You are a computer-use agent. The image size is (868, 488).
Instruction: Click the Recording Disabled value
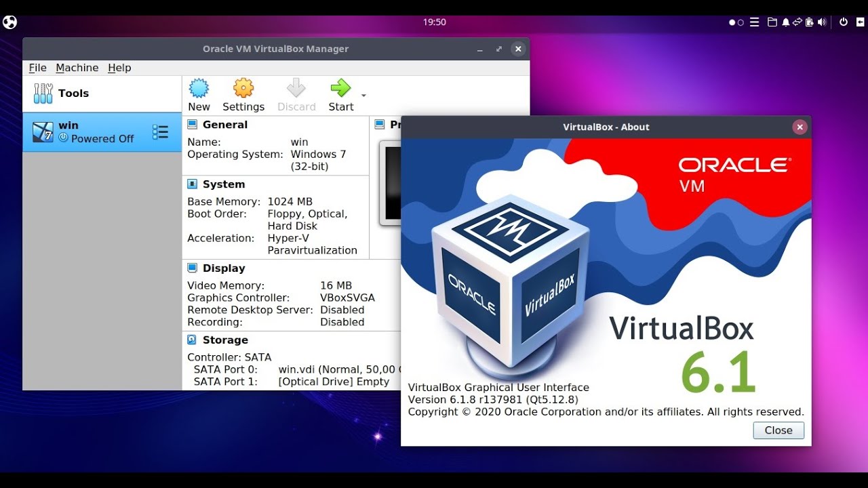tap(342, 323)
